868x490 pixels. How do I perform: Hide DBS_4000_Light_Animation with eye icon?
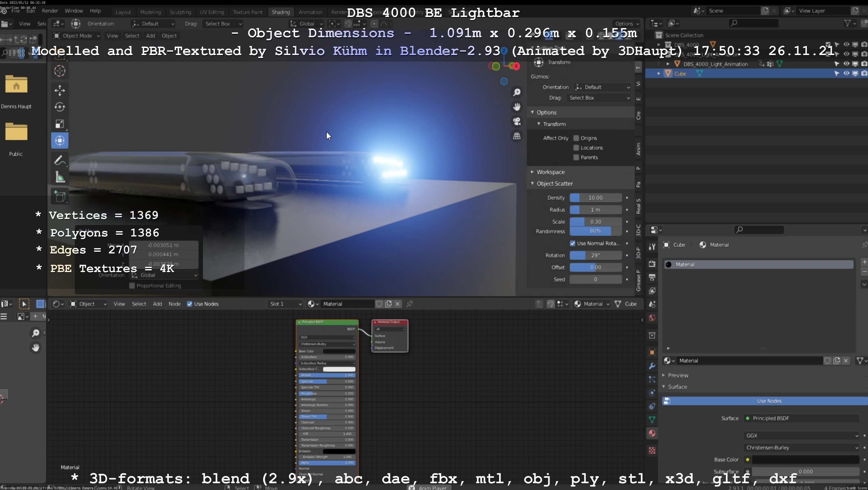click(846, 64)
